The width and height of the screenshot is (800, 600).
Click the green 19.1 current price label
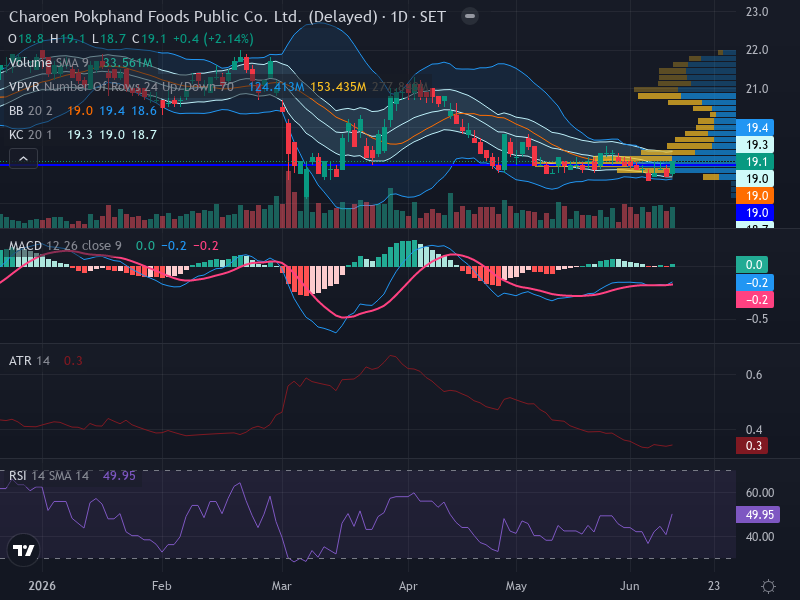[x=755, y=162]
